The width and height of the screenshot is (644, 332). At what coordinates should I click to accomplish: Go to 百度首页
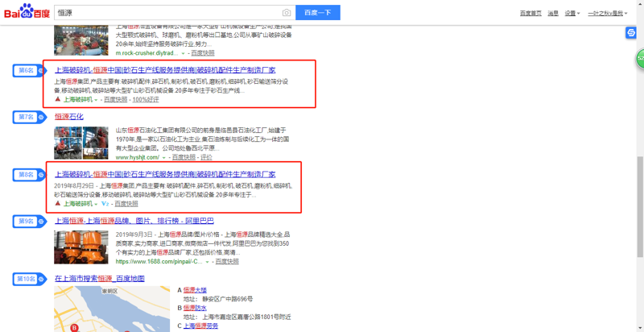pos(530,13)
